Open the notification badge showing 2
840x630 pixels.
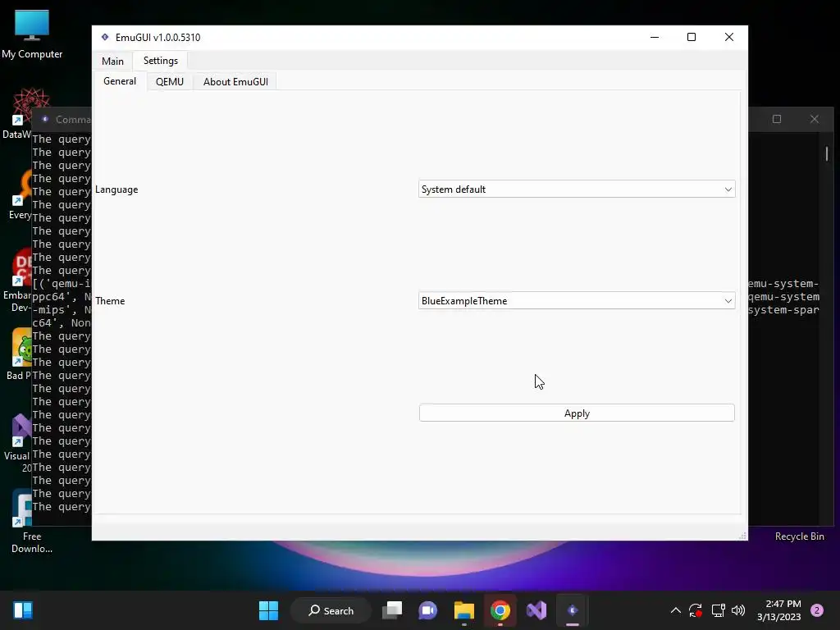[816, 610]
